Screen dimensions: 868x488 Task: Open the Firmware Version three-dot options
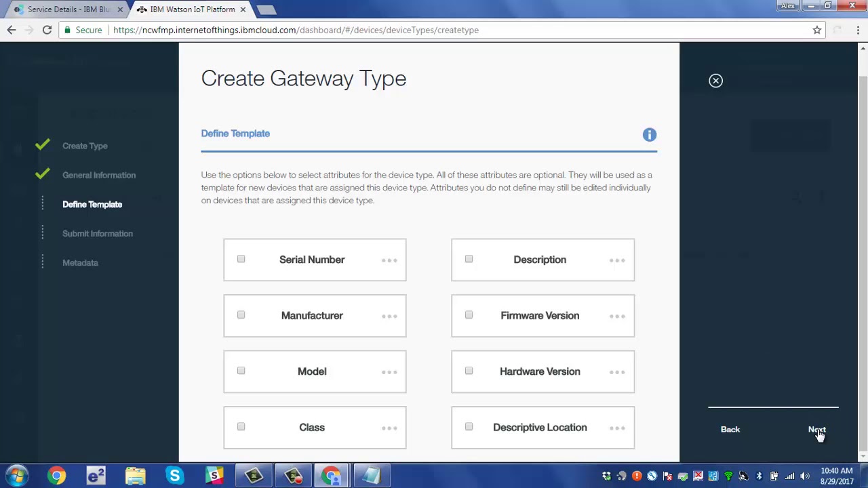click(x=617, y=316)
